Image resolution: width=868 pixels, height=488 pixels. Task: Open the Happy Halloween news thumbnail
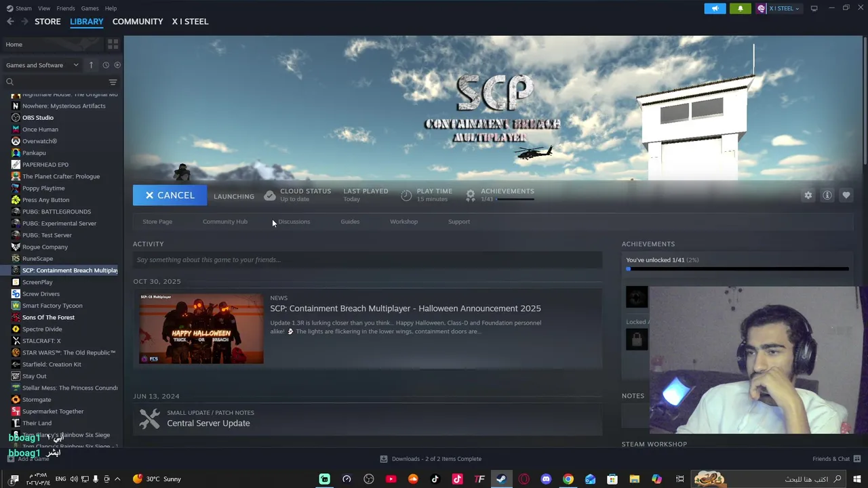click(x=201, y=329)
